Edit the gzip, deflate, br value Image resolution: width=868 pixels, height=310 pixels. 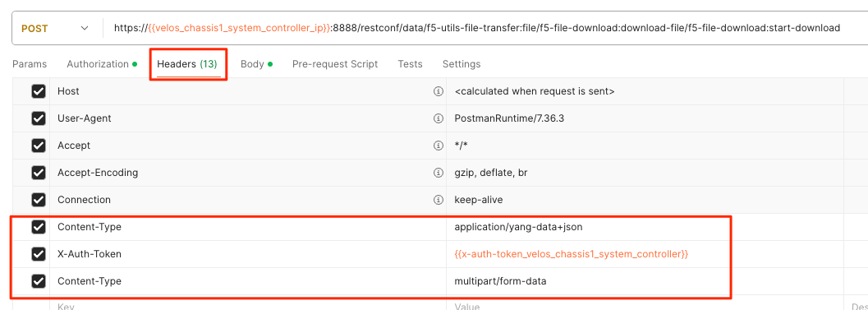pos(645,173)
